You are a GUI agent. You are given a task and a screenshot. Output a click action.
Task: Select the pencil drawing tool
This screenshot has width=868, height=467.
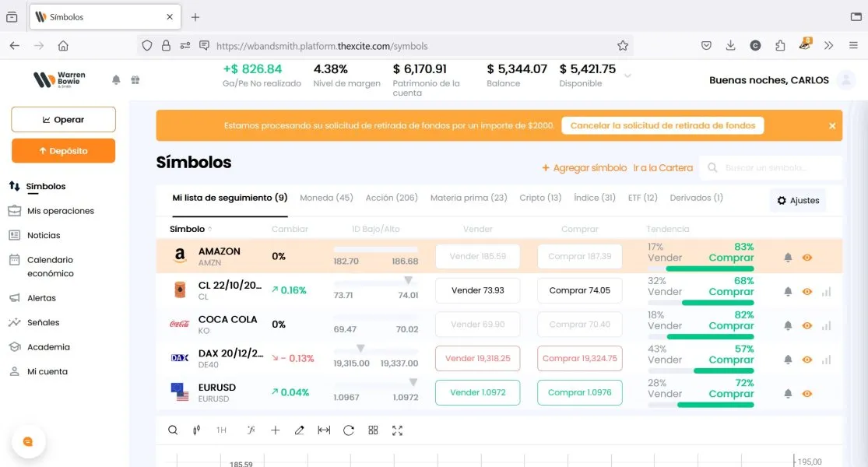300,430
